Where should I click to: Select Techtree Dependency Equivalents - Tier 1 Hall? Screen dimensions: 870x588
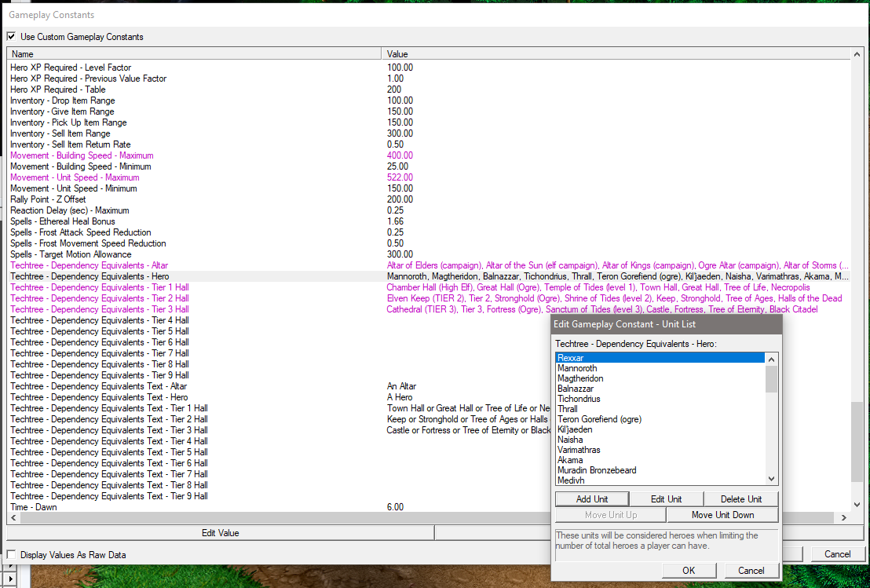point(429,287)
